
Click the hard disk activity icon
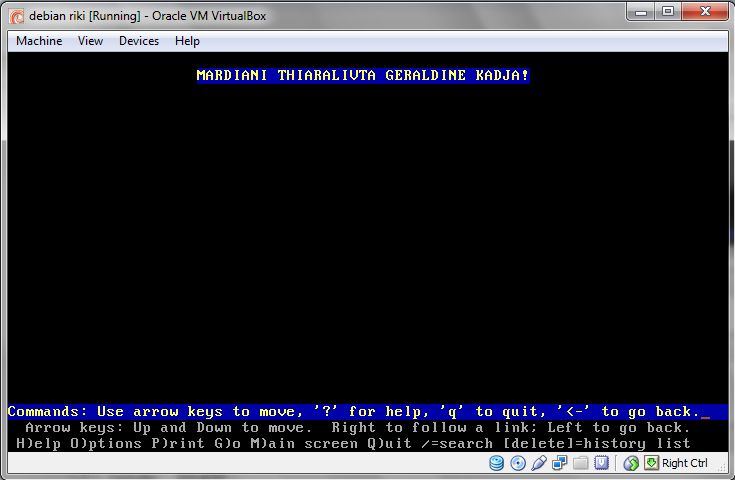click(x=496, y=463)
